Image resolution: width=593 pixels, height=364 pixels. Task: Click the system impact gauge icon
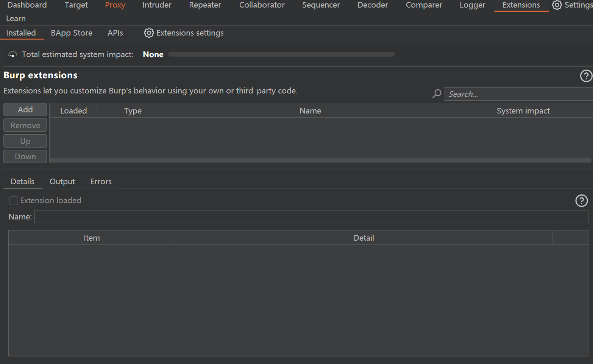12,55
